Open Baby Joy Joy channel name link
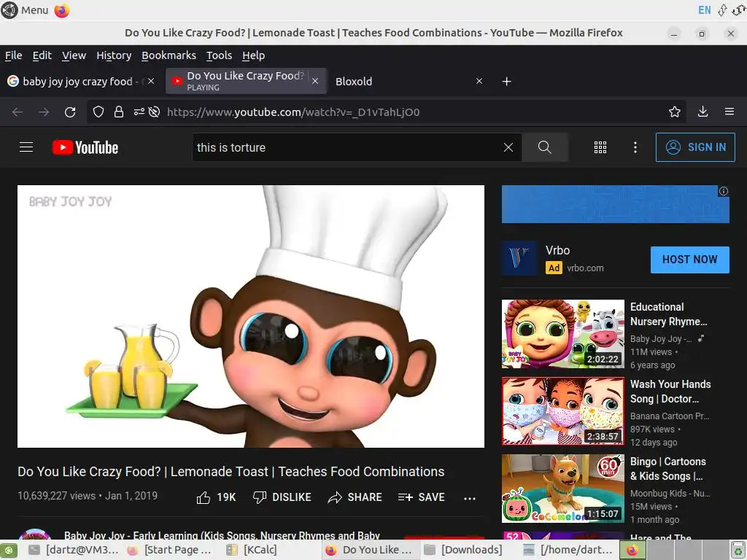The height and width of the screenshot is (560, 747). pos(222,535)
